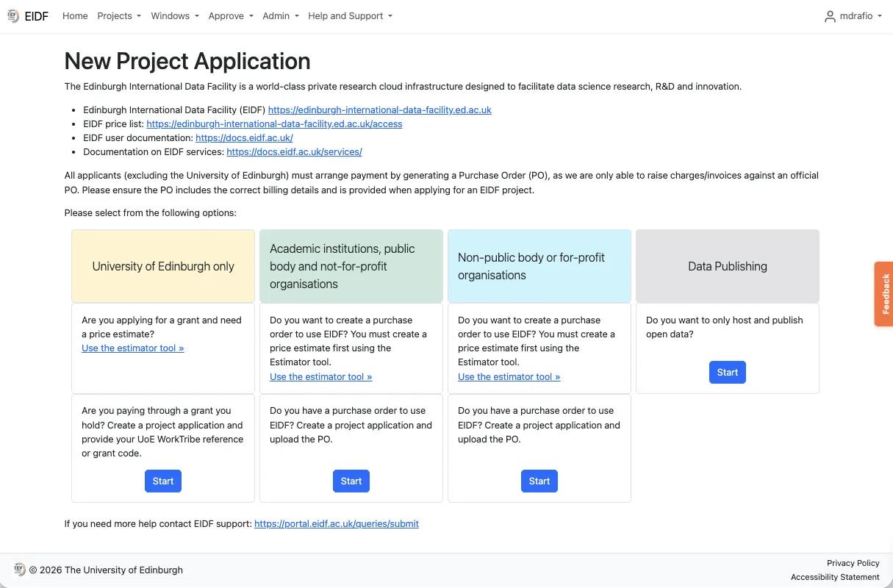The width and height of the screenshot is (893, 588).
Task: Open the Privacy Policy link
Action: [x=853, y=563]
